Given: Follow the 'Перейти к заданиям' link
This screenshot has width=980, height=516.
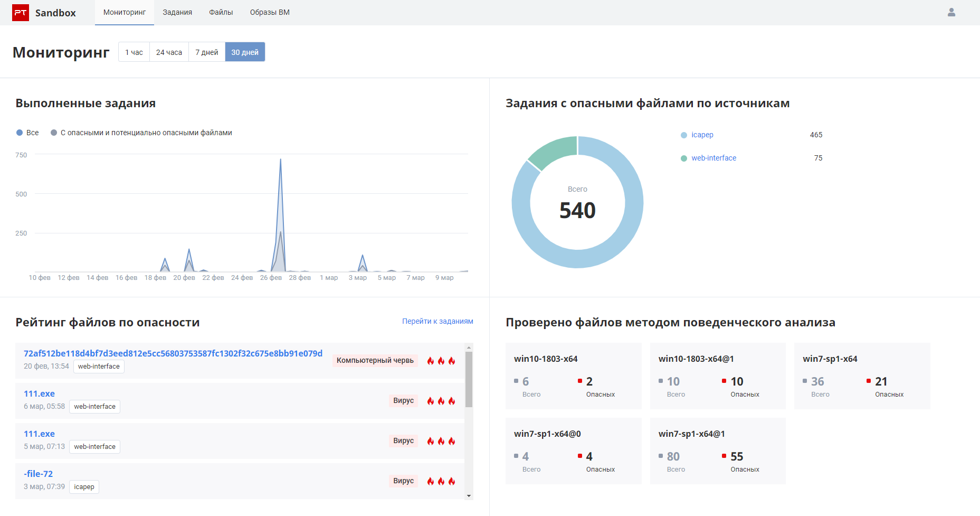Looking at the screenshot, I should [437, 321].
